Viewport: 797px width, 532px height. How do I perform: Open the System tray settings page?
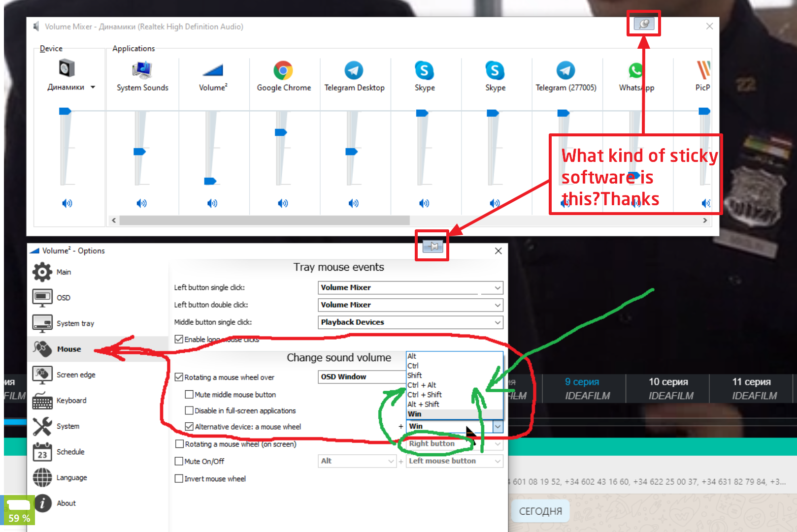[x=98, y=323]
